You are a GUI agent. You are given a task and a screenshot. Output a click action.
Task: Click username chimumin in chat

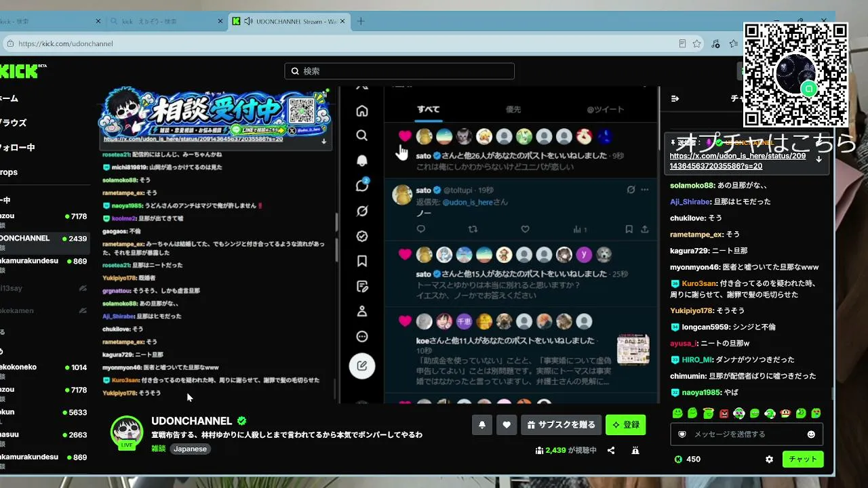click(688, 376)
